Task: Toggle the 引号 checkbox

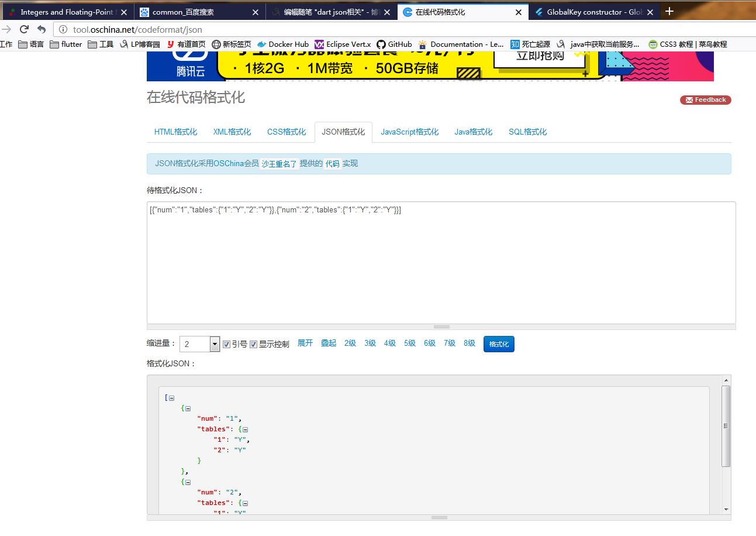Action: point(227,344)
